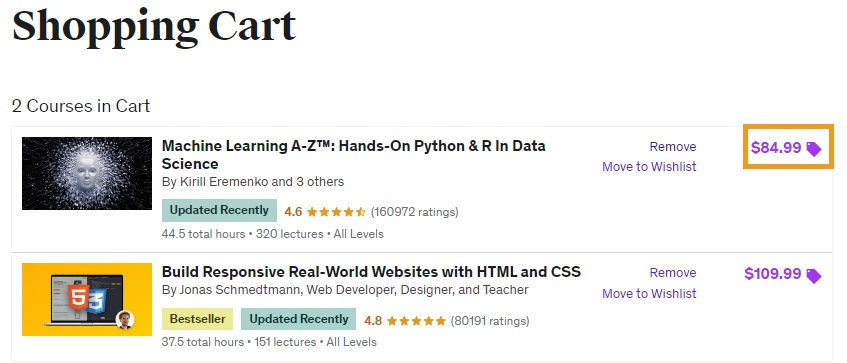Click the $84.99 price
Screen dimensions: 847x363
tap(776, 147)
